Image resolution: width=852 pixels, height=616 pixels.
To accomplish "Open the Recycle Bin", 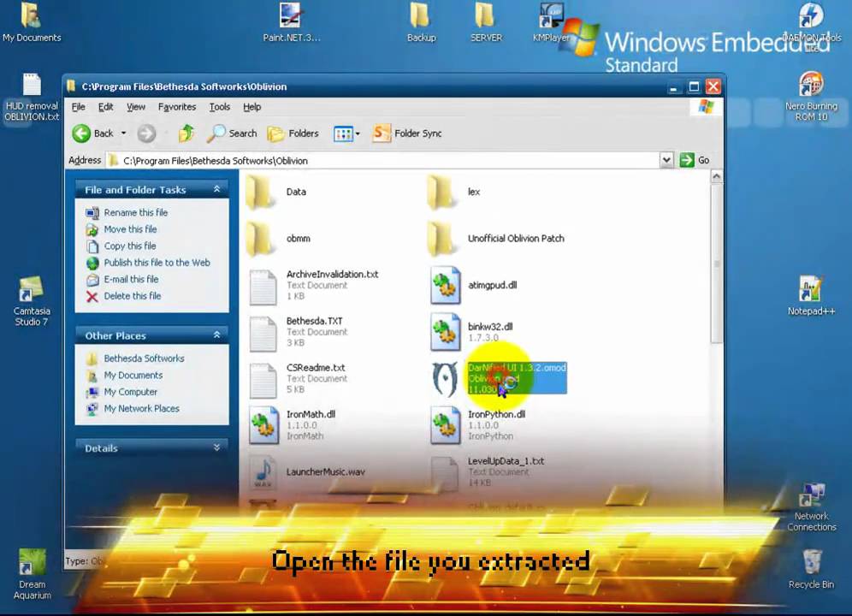I will pyautogui.click(x=811, y=569).
